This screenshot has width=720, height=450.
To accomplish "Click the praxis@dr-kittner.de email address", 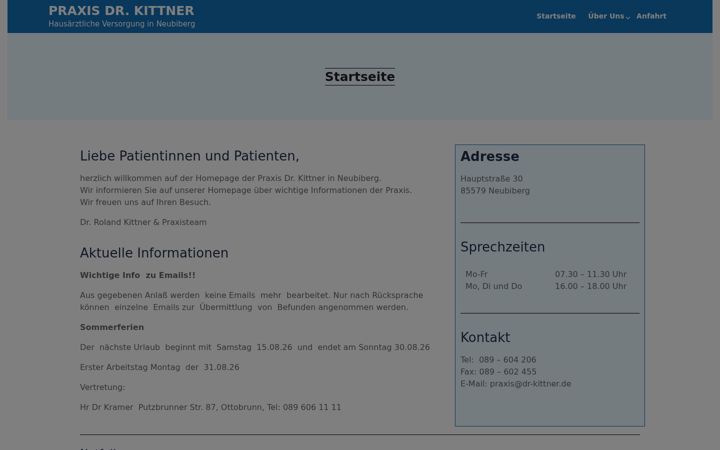I will 530,384.
